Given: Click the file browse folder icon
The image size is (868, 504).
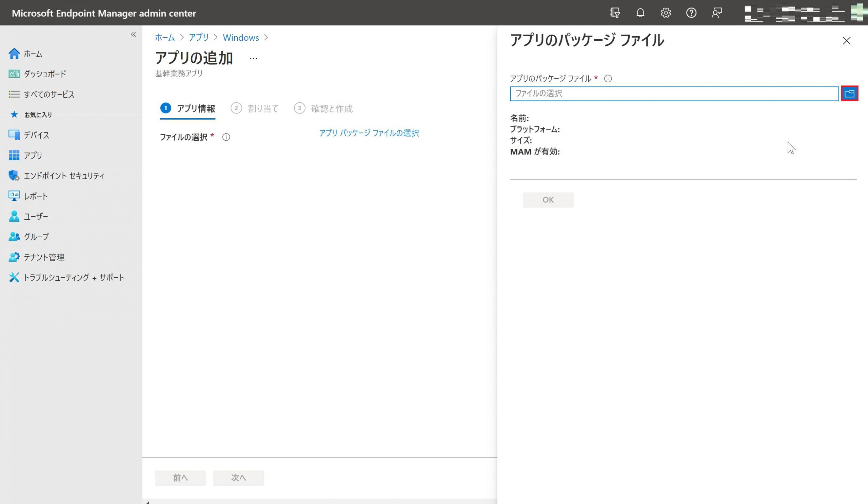Looking at the screenshot, I should 849,94.
